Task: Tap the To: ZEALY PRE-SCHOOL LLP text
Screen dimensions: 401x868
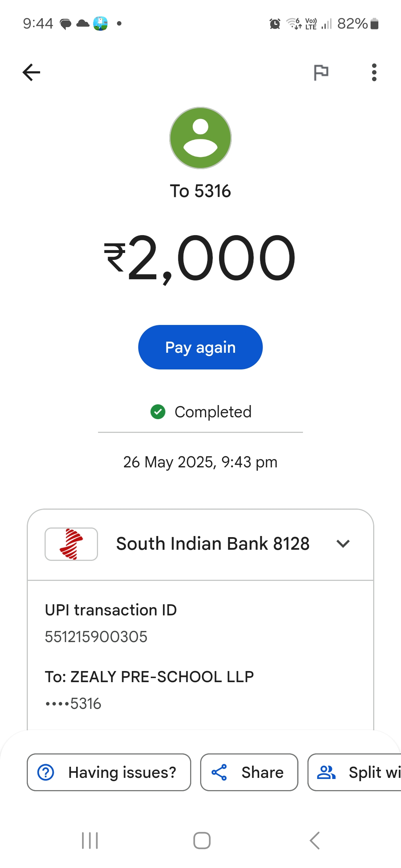Action: coord(149,677)
